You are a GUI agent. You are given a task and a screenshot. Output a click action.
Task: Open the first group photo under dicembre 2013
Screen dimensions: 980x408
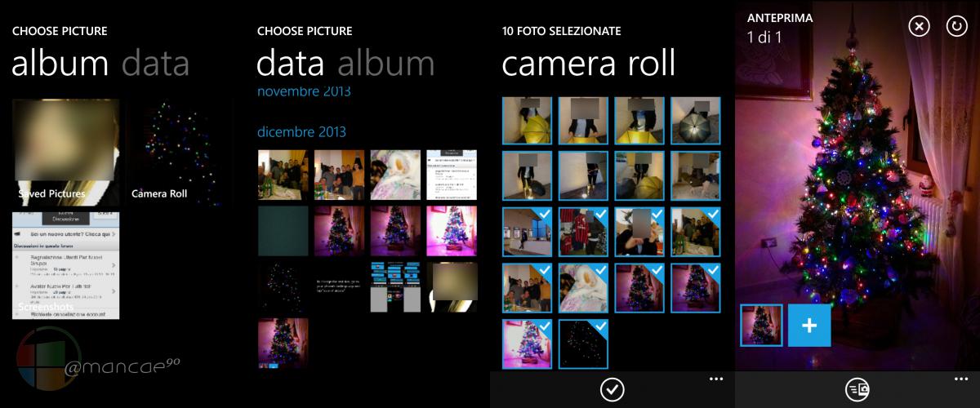coord(283,175)
